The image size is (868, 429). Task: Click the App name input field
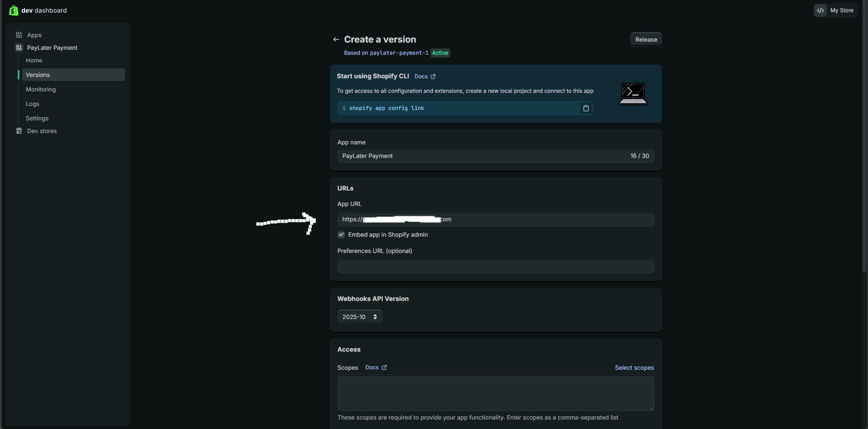[x=496, y=156]
